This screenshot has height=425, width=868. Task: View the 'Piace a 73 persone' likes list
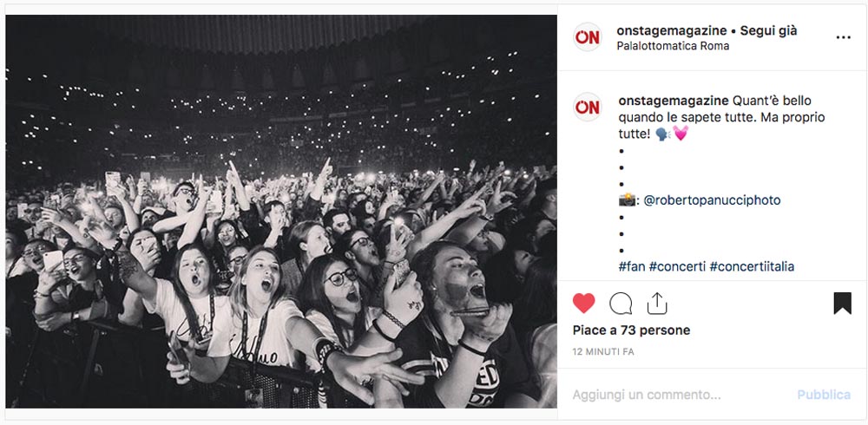pyautogui.click(x=631, y=330)
